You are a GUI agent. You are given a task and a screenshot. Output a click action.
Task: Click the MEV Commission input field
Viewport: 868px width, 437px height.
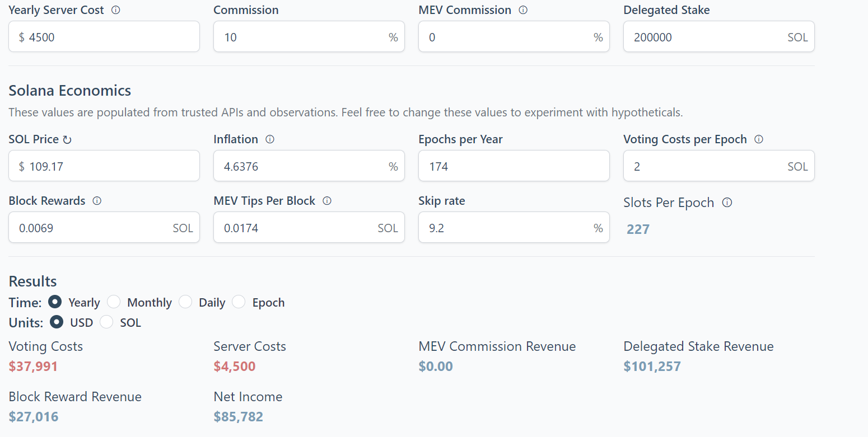514,37
